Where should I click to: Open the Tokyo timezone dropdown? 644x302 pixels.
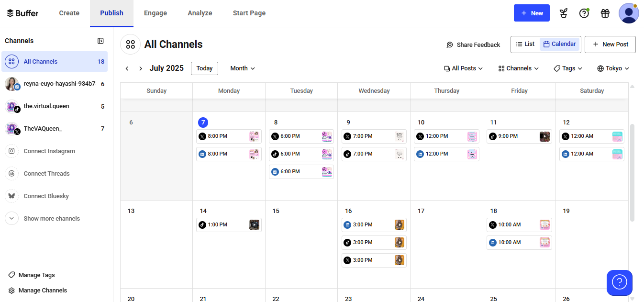click(x=613, y=68)
